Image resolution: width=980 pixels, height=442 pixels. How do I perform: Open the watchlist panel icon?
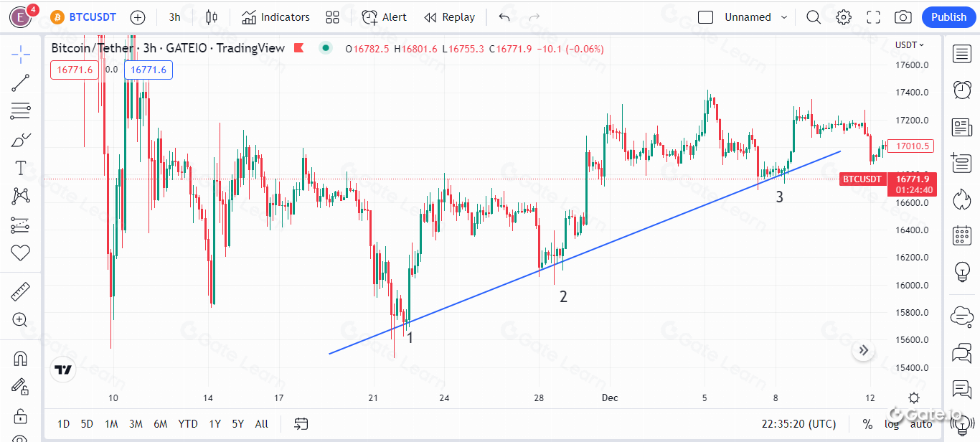point(961,53)
